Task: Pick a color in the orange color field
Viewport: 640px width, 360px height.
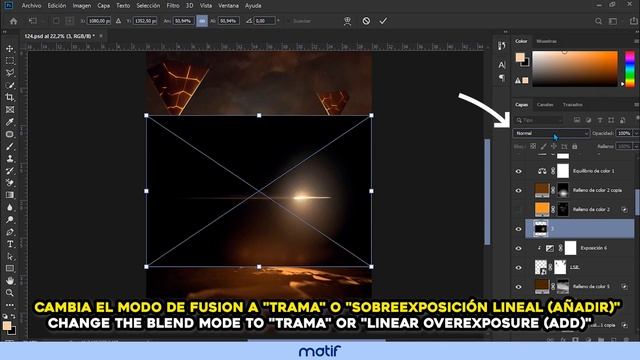Action: [575, 69]
